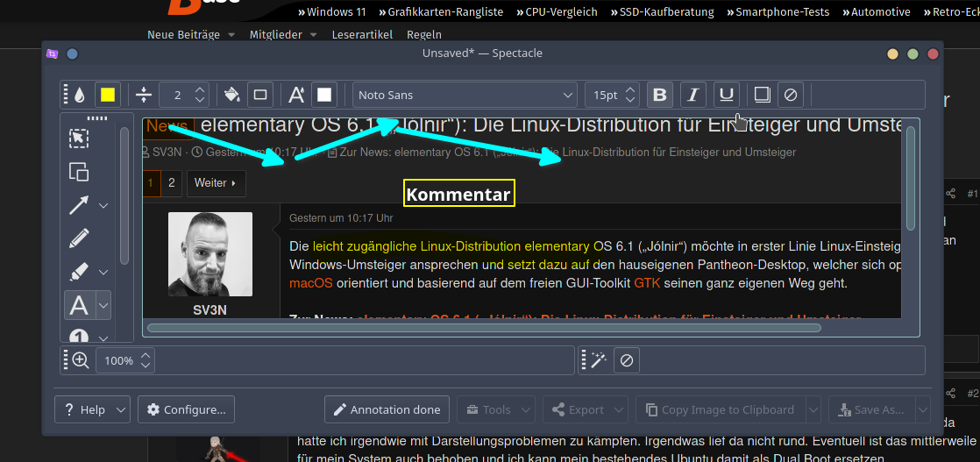This screenshot has height=462, width=980.
Task: Expand the Text tool options chevron
Action: [103, 306]
